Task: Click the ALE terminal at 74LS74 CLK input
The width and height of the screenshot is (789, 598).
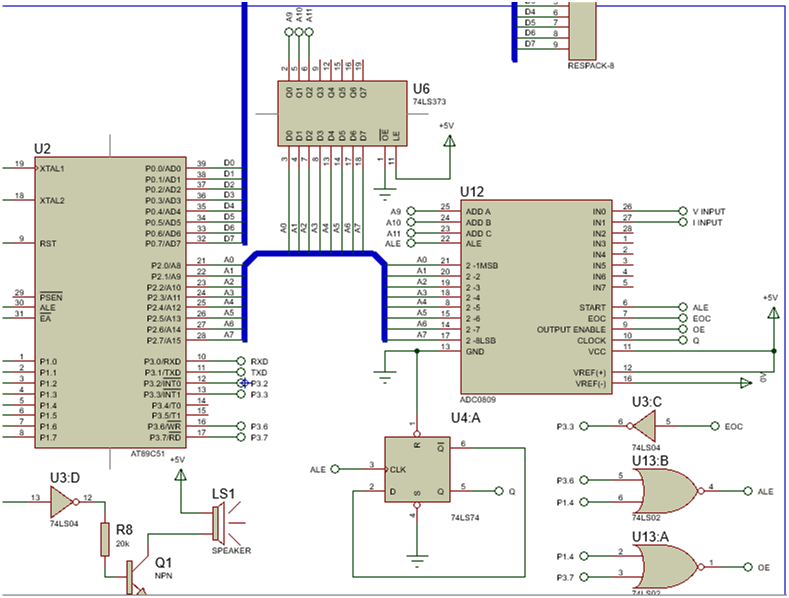Action: point(335,469)
